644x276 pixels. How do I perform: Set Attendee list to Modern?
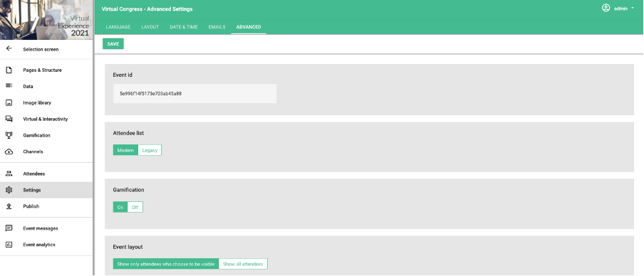coord(125,151)
